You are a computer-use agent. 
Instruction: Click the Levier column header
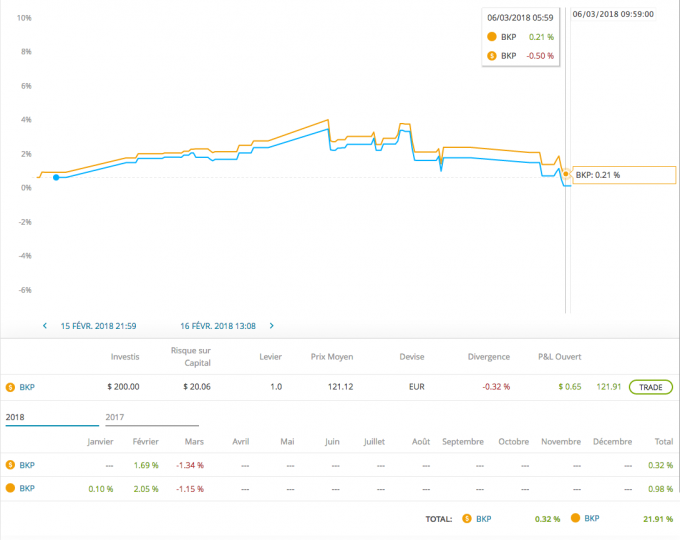tap(271, 357)
